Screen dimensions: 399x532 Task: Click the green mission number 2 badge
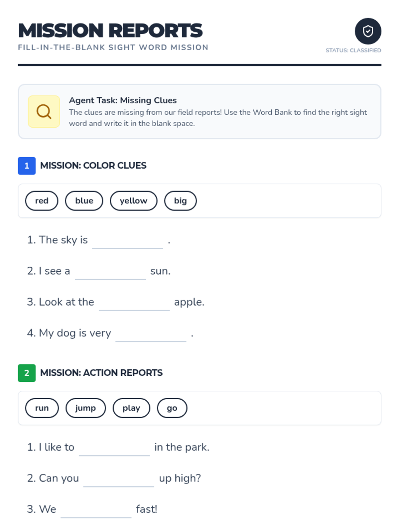[x=27, y=373]
